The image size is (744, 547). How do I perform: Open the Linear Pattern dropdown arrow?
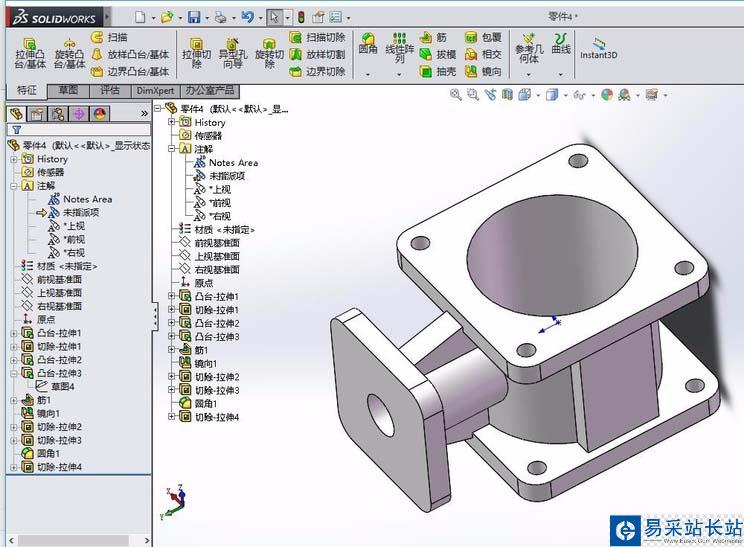click(x=400, y=74)
